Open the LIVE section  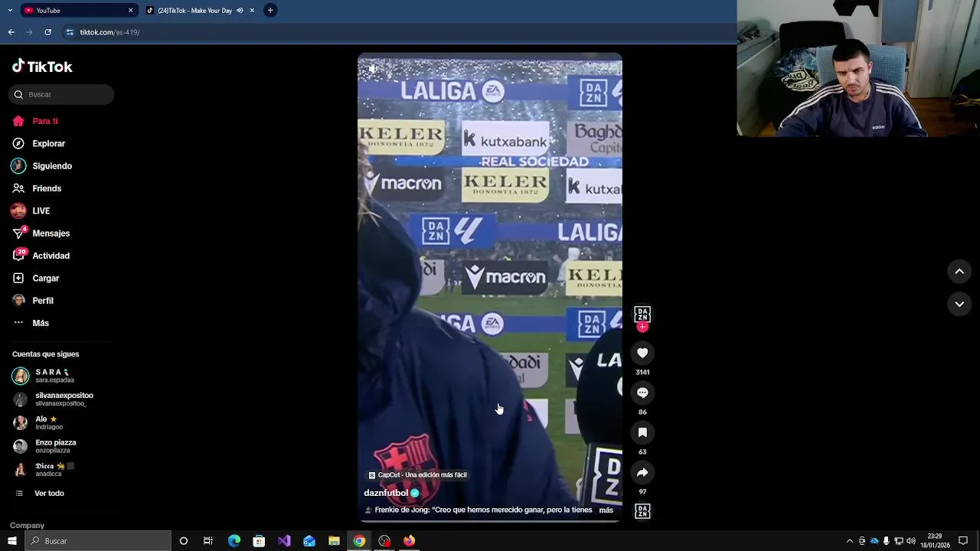pyautogui.click(x=31, y=210)
